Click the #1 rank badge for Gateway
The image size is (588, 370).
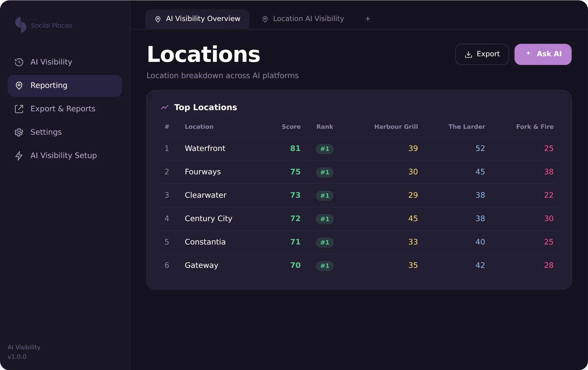325,266
